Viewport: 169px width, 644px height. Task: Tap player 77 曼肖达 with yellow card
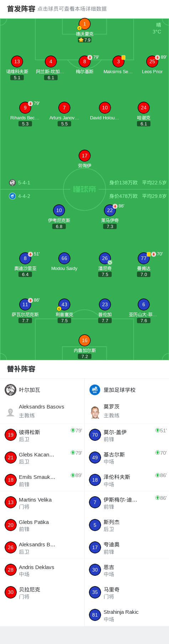tap(144, 258)
